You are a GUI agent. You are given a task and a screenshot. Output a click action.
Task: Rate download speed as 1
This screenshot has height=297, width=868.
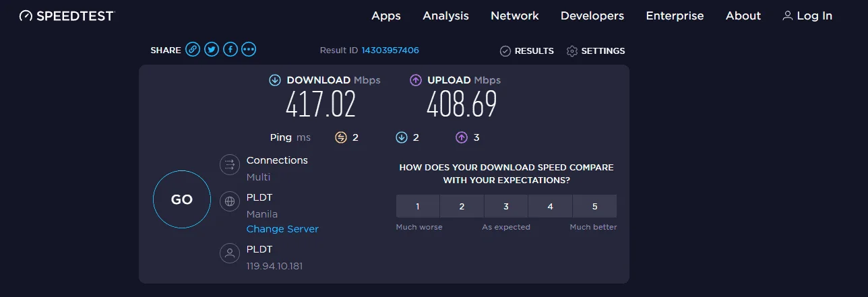418,206
